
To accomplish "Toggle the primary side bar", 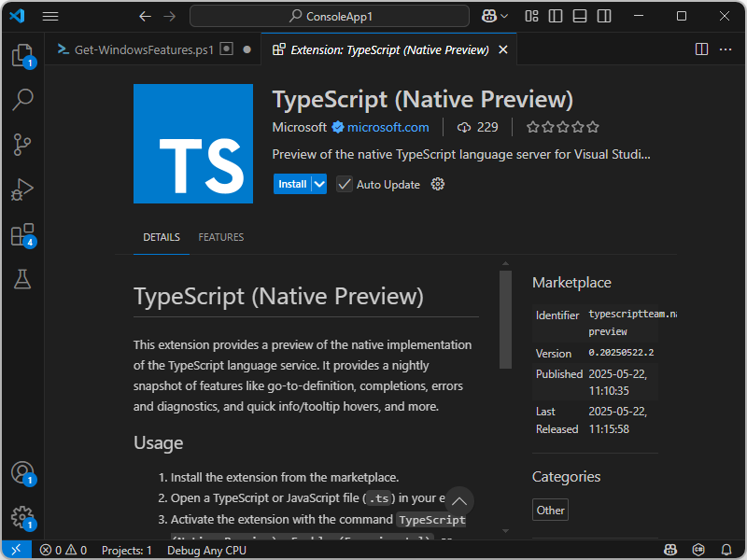I will click(x=556, y=16).
